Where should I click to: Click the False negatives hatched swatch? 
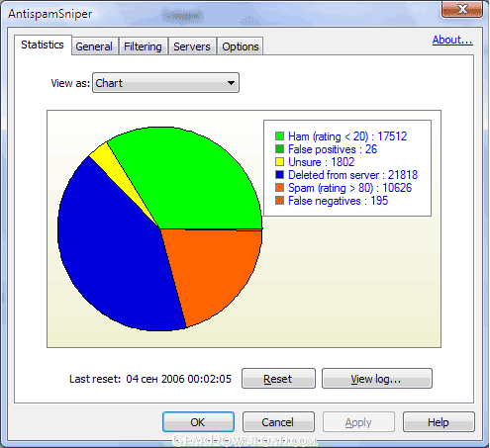[x=279, y=200]
